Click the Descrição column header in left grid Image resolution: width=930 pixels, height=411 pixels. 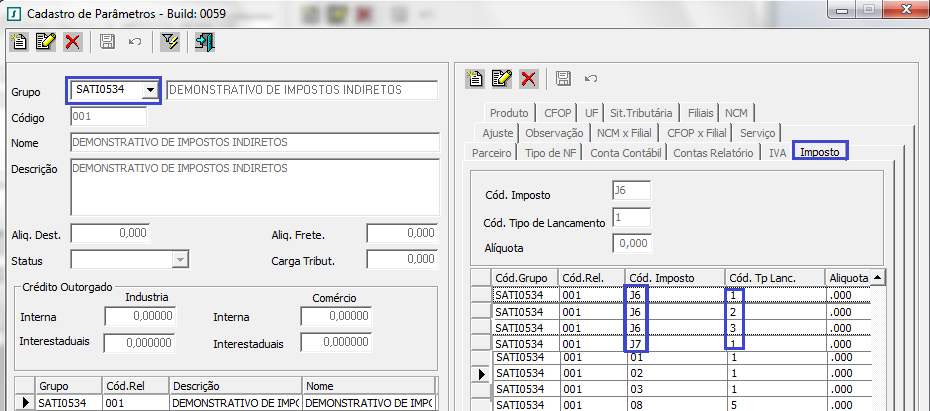tap(235, 386)
